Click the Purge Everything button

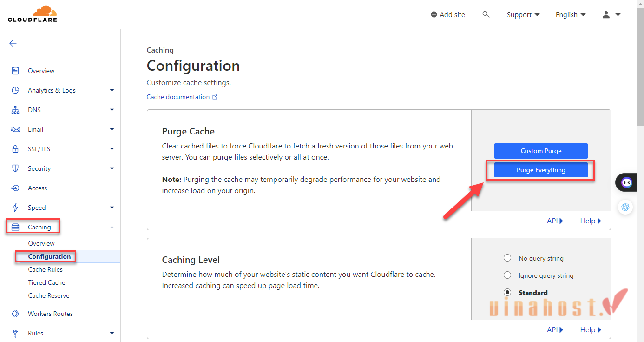tap(541, 170)
